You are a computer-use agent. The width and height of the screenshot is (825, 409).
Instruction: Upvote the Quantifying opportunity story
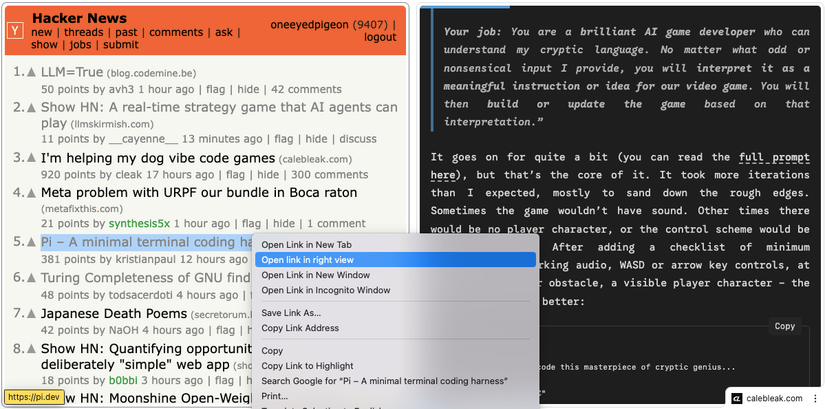tap(32, 349)
